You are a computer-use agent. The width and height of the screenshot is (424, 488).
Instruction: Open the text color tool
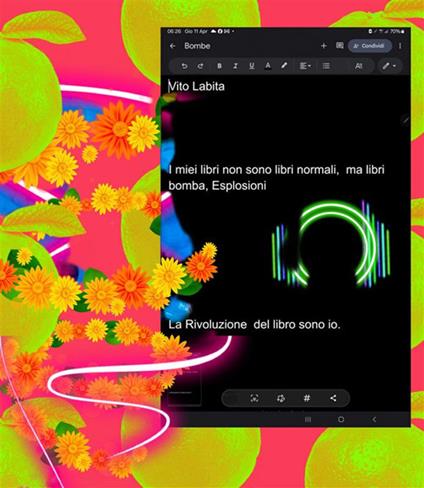tap(268, 66)
